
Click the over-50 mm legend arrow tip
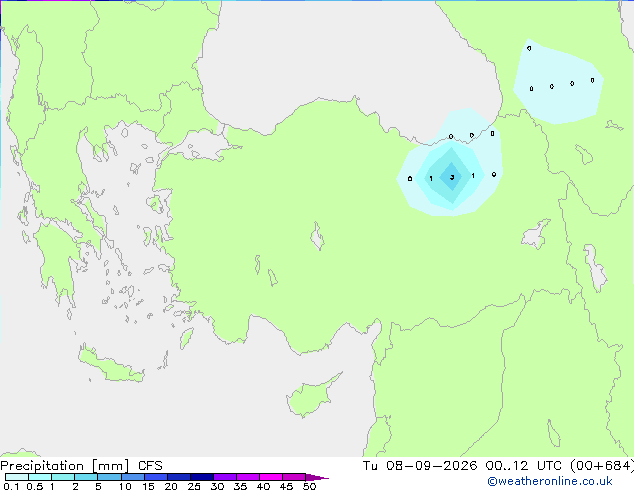317,477
